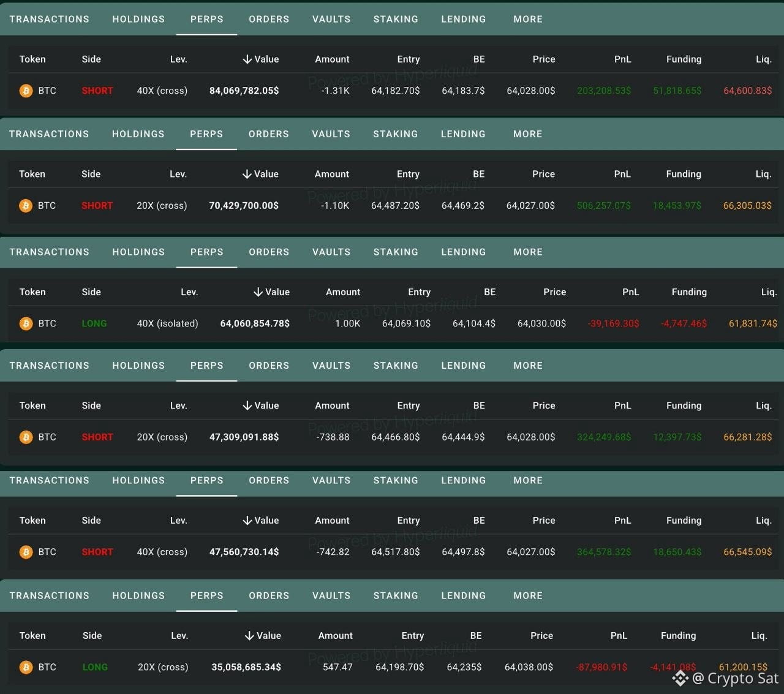Click amount value -738.88
784x694 pixels.
[333, 437]
